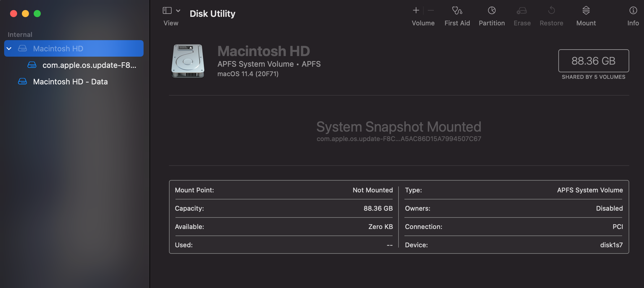The height and width of the screenshot is (288, 644).
Task: Click the Info label in toolbar
Action: pos(633,23)
